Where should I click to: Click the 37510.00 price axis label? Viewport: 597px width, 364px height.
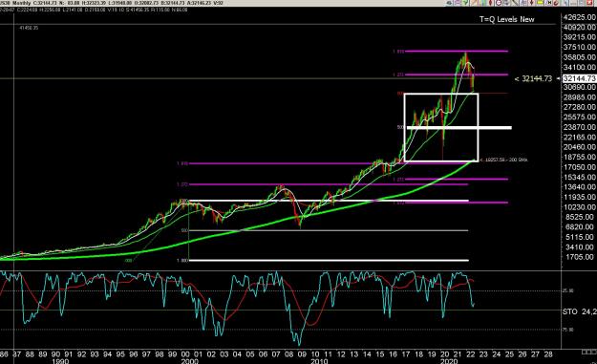point(579,47)
